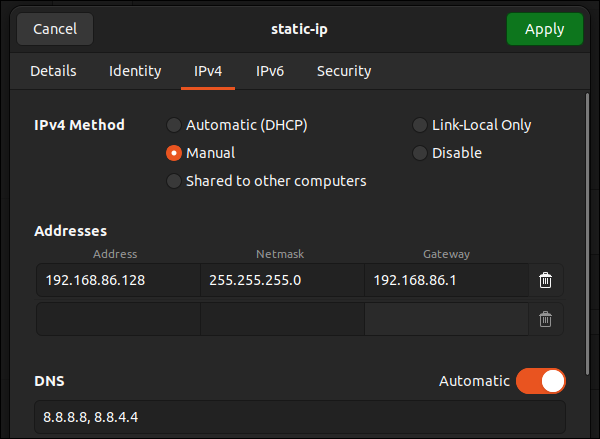Open the IPv4 tab

208,71
